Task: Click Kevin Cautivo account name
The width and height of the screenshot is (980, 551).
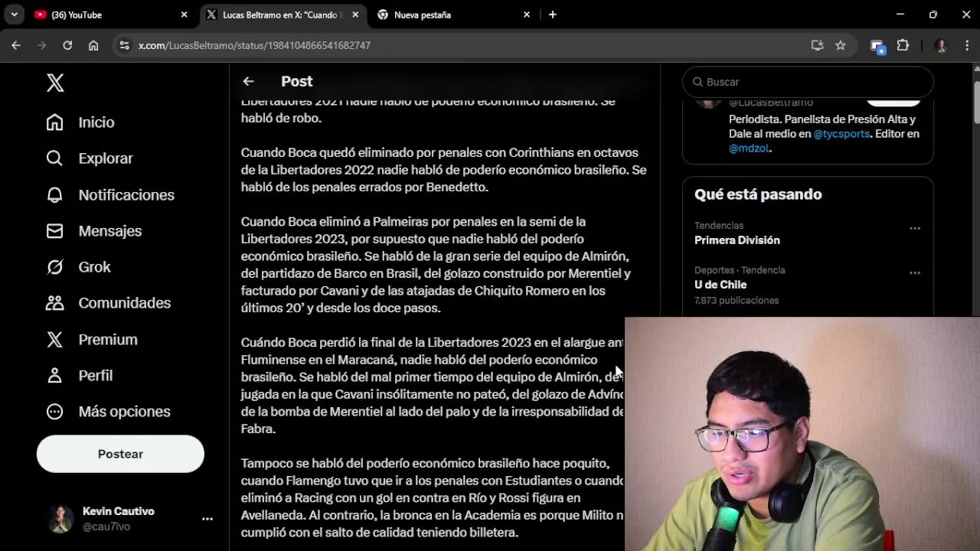Action: pos(119,511)
